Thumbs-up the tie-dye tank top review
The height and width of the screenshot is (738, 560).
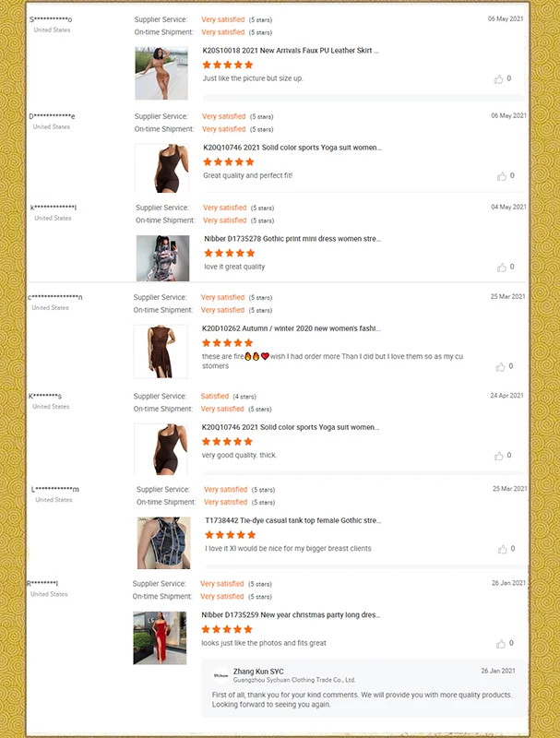[x=503, y=549]
